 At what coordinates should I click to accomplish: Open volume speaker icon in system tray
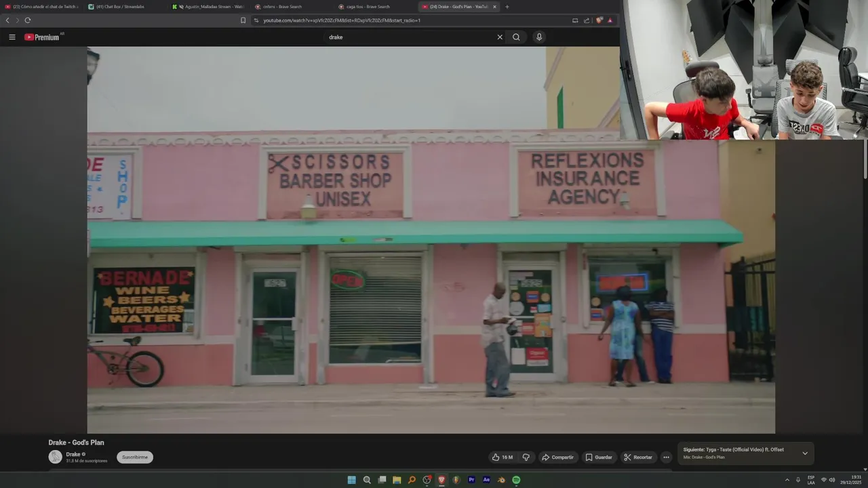(832, 480)
